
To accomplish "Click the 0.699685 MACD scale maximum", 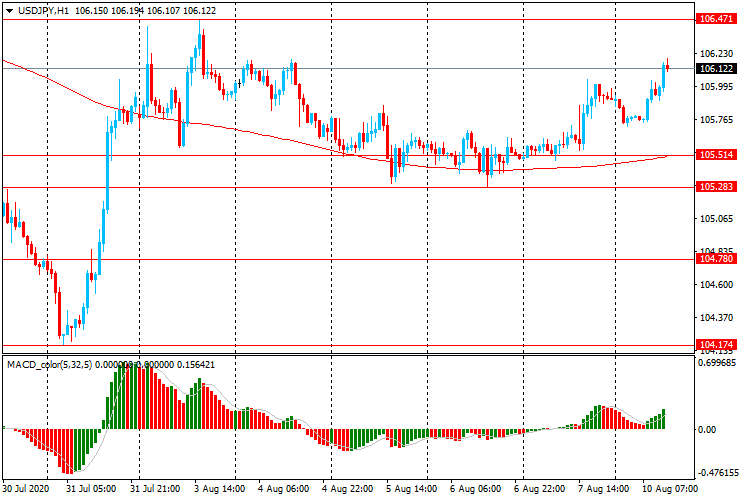I will pos(717,363).
